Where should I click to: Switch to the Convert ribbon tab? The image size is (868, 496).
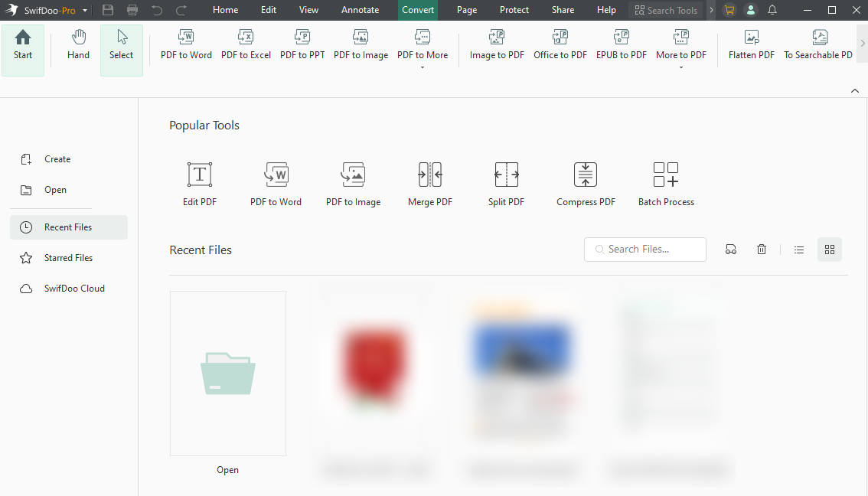[x=418, y=10]
